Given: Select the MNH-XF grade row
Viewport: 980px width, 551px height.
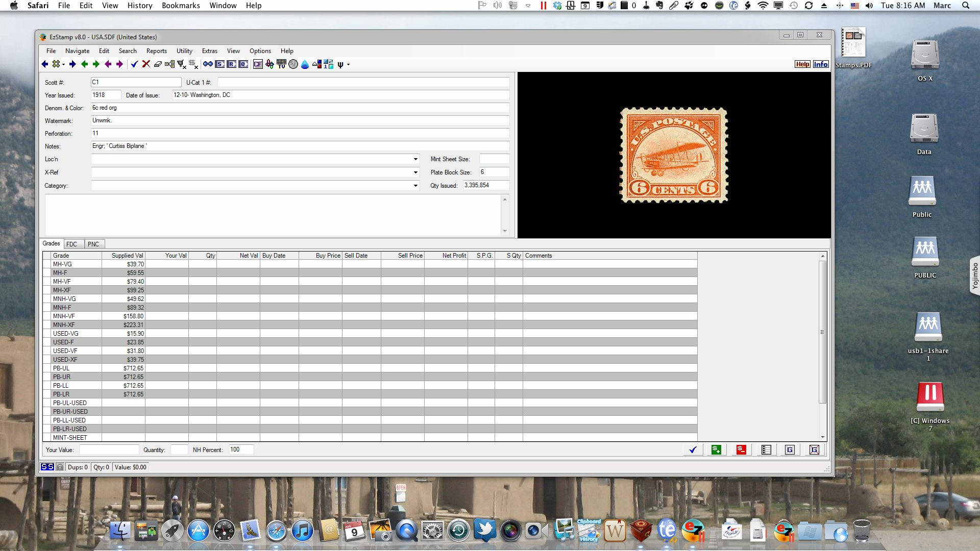Looking at the screenshot, I should coord(370,325).
